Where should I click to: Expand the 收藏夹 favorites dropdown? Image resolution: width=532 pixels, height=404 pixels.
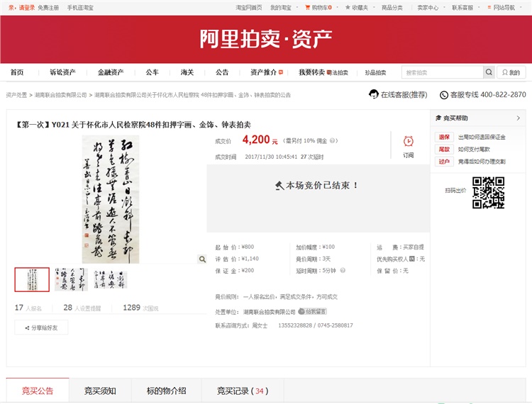click(358, 7)
